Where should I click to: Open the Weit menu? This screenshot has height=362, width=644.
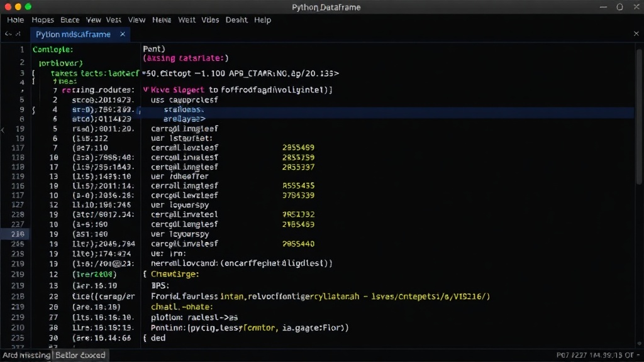186,19
